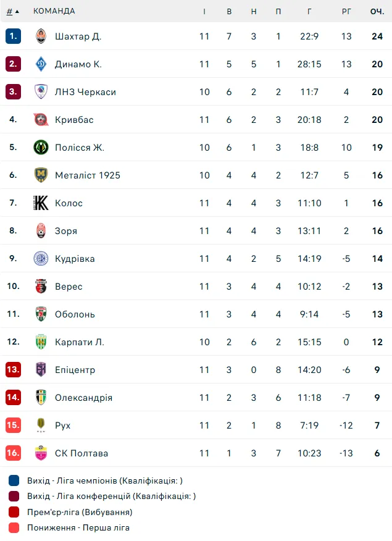
Task: Open the Карпати Л. team link
Action: pyautogui.click(x=80, y=342)
